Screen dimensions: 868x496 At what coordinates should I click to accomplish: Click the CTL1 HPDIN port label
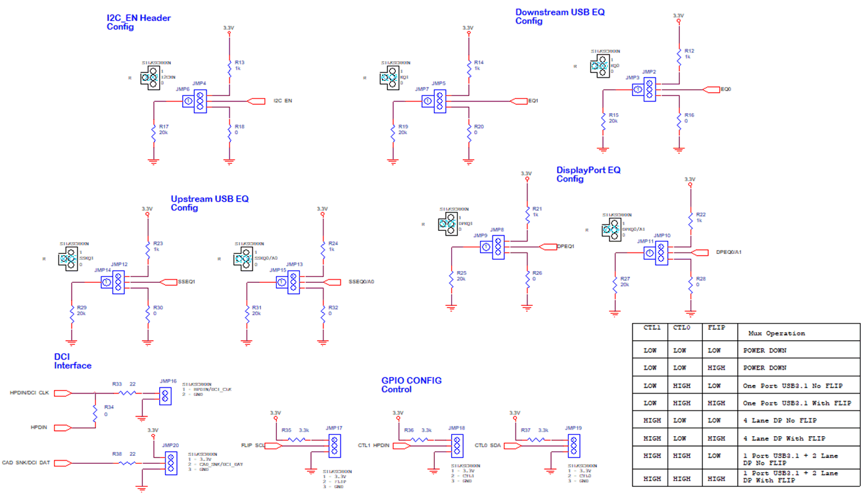click(374, 445)
